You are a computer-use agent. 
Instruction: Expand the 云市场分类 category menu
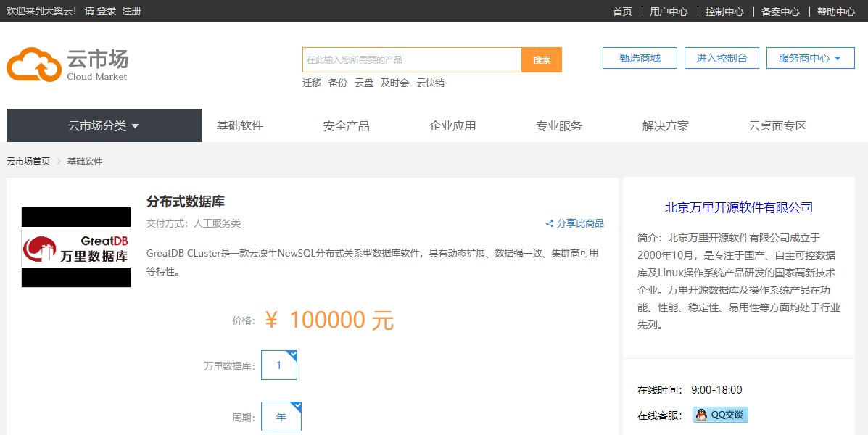click(x=104, y=125)
